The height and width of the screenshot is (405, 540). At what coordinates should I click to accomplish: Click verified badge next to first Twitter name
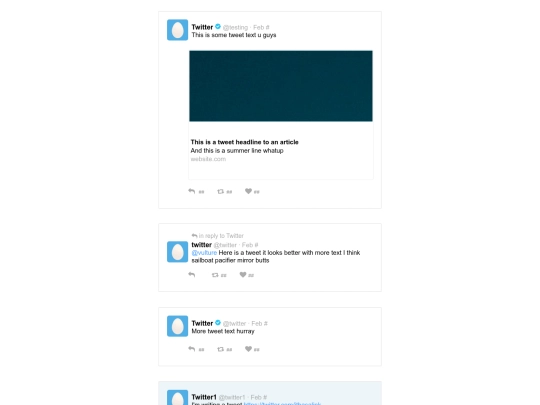[x=218, y=27]
